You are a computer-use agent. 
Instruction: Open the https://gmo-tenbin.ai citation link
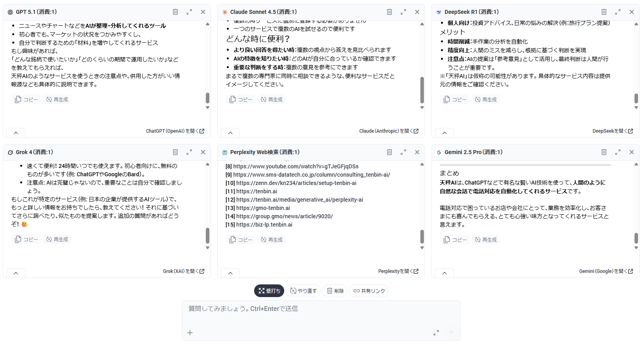click(x=263, y=208)
